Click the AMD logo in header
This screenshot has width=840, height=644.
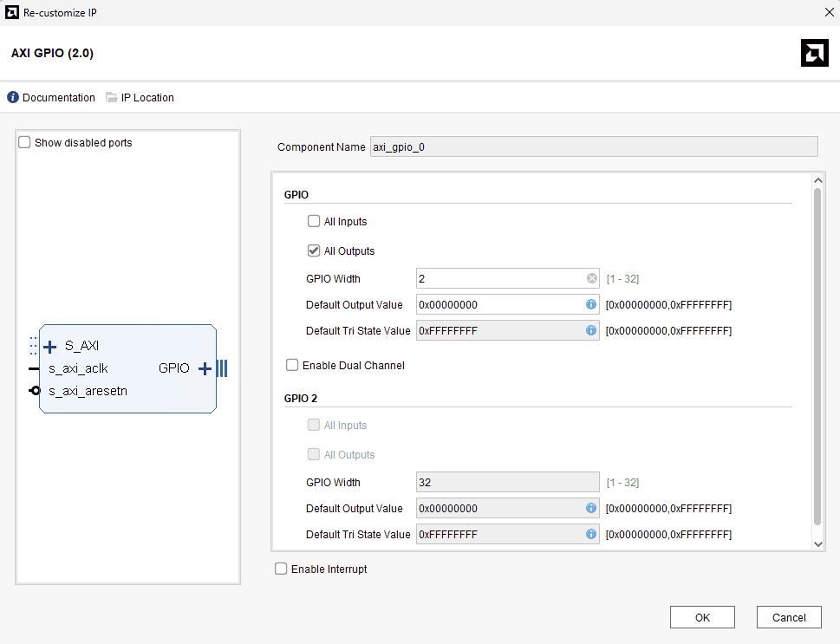tap(814, 53)
